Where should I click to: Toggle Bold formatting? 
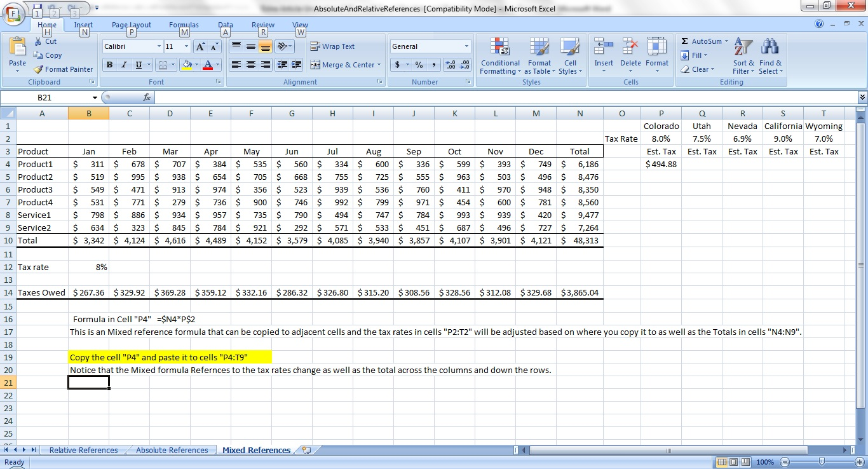tap(110, 65)
